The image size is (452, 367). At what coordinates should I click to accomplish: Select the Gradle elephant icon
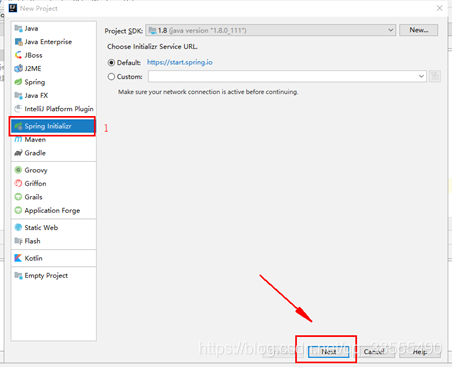pos(18,153)
